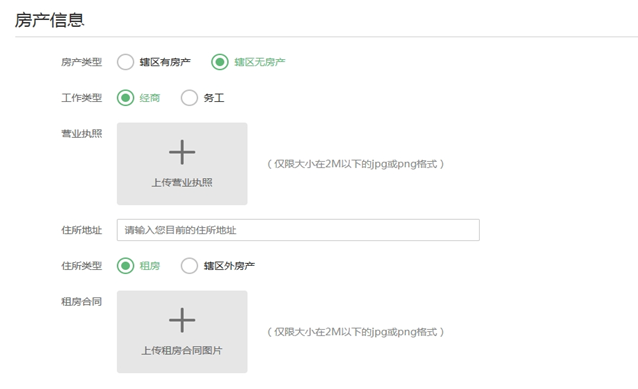
Task: Focus the 住所地址 address input field
Action: (298, 230)
